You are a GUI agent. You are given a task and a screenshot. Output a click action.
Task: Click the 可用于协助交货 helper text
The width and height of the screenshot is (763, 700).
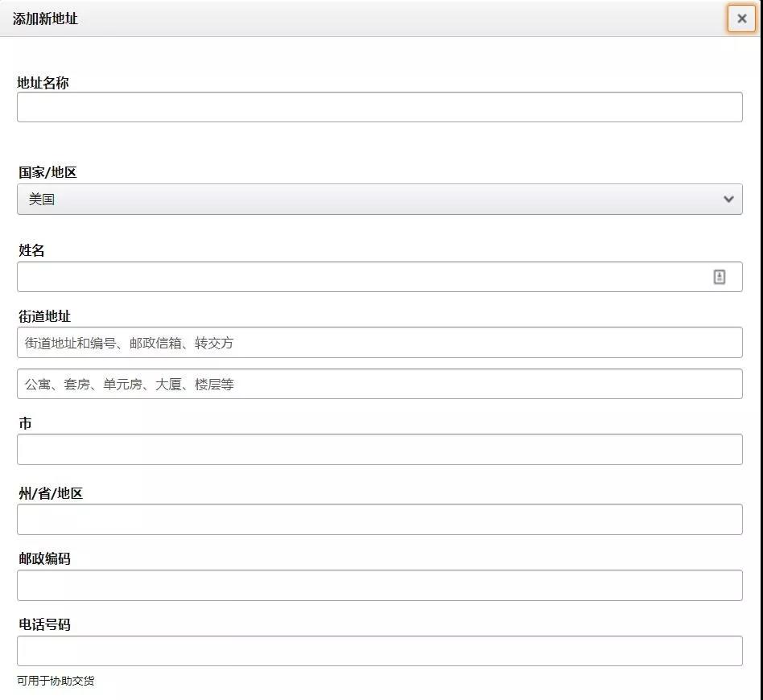[56, 681]
